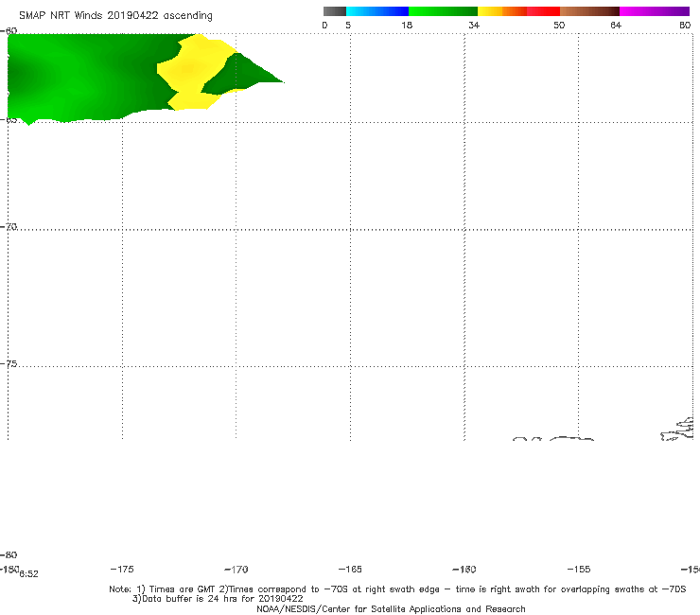Screen dimensions: 700x615
Task: Click the '3)Data buffer is 24 hrs' note
Action: click(x=218, y=599)
